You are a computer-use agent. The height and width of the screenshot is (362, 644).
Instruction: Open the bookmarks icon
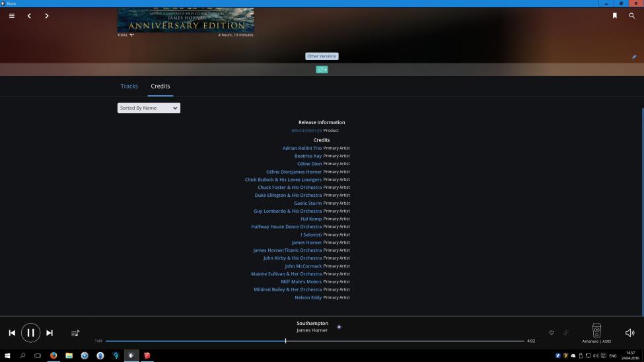(615, 16)
